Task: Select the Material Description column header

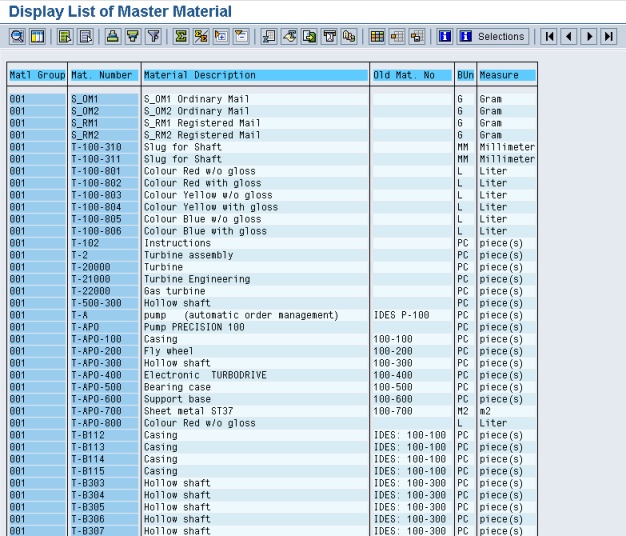Action: click(x=255, y=75)
